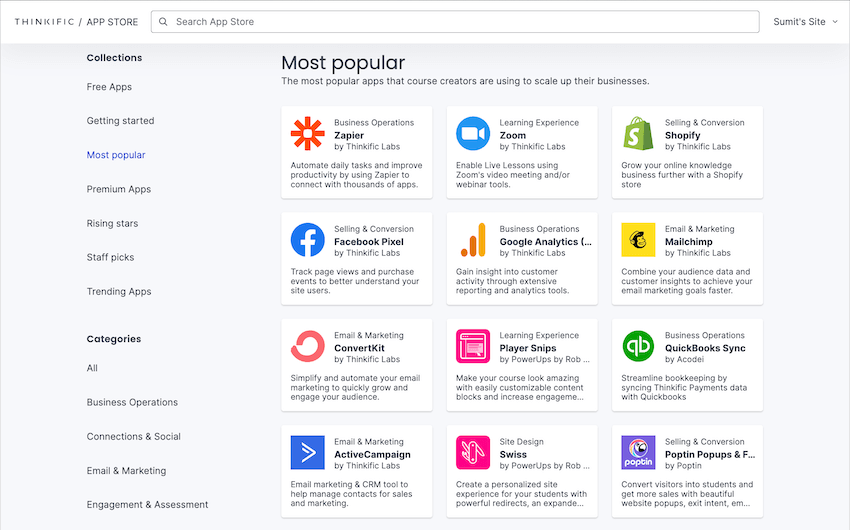
Task: Show All categories
Action: (92, 368)
